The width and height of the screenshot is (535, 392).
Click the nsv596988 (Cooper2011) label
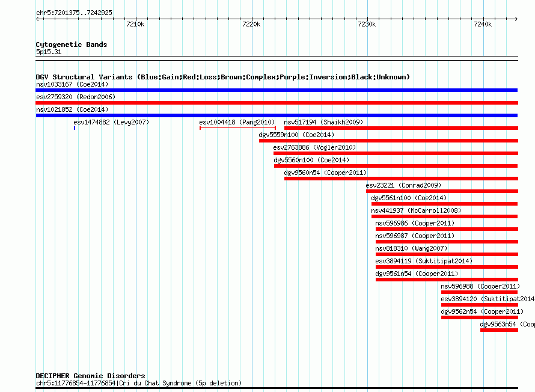tap(480, 286)
